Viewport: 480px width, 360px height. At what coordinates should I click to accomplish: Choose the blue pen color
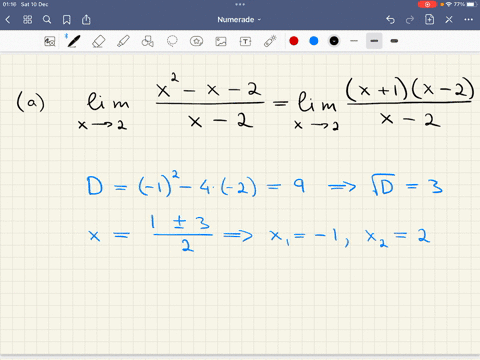coord(314,41)
